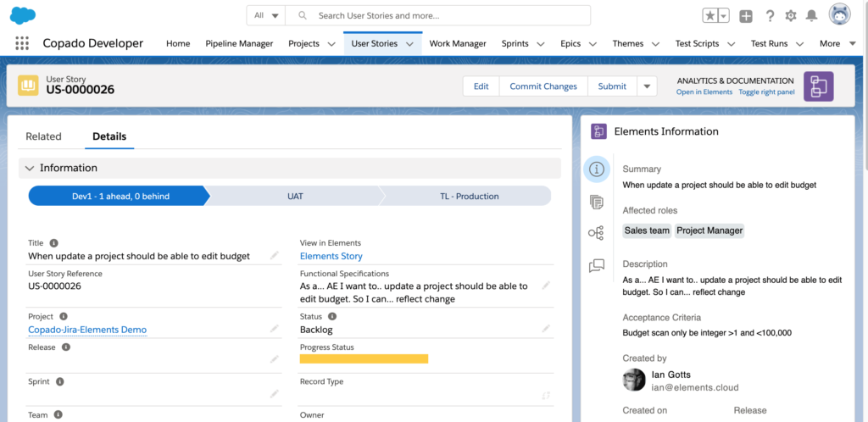Click the Favorites star icon
Image resolution: width=868 pixels, height=422 pixels.
coord(709,16)
